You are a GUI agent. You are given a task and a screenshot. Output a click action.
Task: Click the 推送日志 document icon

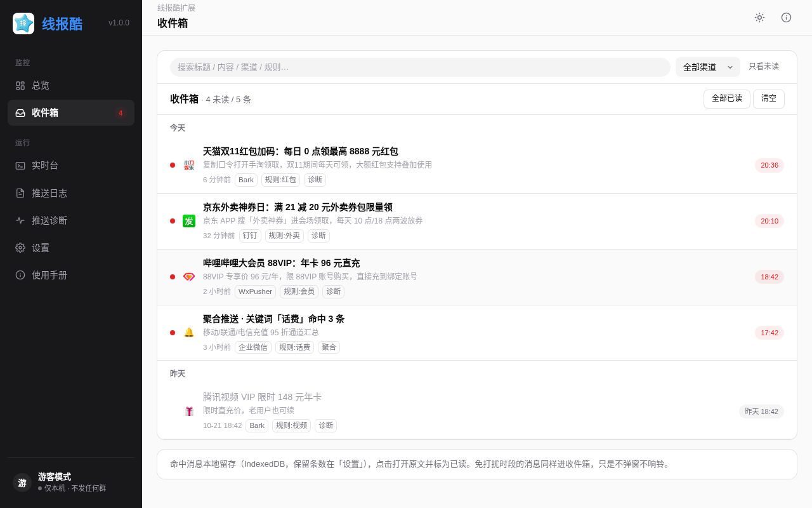(20, 193)
